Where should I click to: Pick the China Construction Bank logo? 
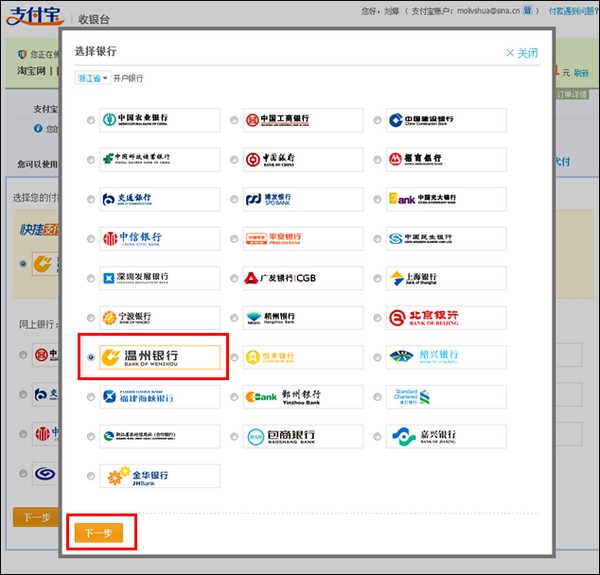446,120
